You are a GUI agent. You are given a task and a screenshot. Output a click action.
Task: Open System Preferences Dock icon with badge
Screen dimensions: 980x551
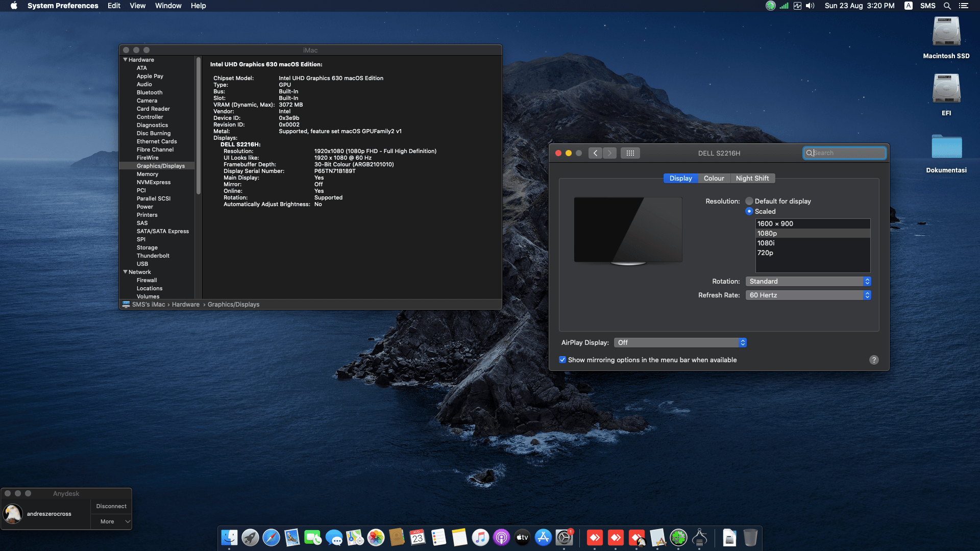(565, 538)
